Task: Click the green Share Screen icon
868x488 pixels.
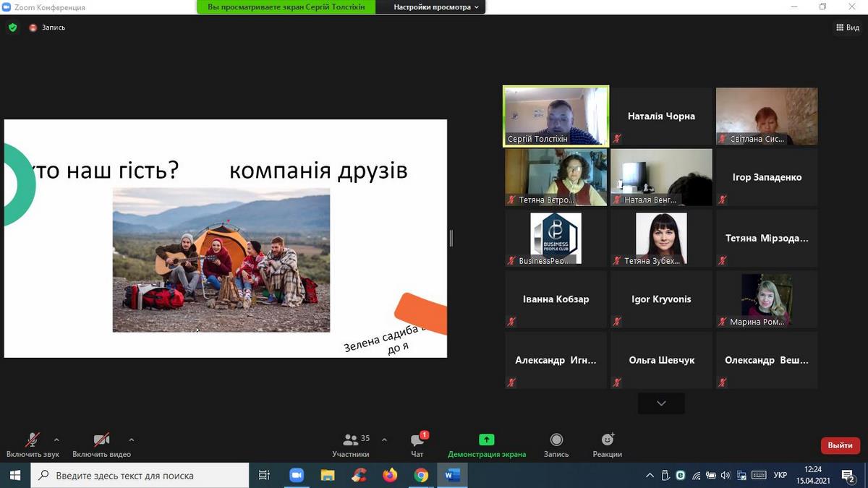Action: coord(487,440)
